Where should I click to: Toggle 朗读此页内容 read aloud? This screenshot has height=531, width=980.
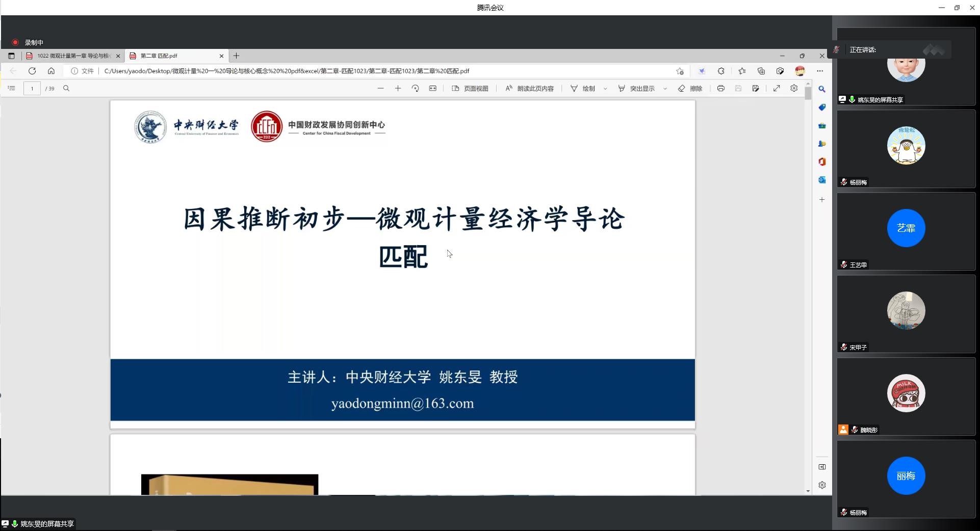click(529, 88)
